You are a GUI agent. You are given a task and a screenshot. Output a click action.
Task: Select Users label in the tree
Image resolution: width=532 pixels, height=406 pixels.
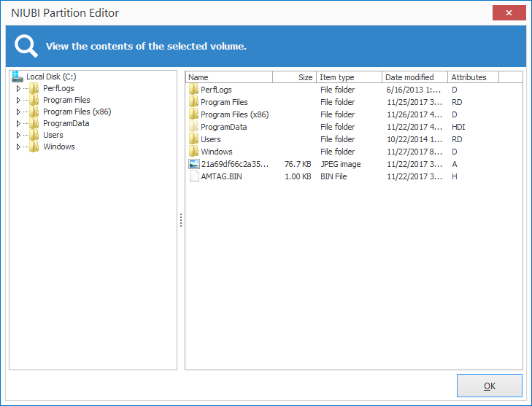pyautogui.click(x=53, y=135)
